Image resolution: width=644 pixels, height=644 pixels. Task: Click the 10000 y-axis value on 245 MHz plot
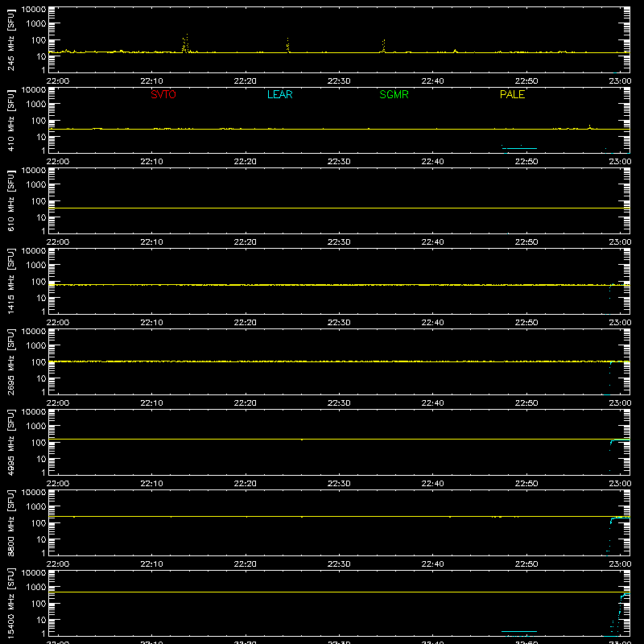click(34, 10)
